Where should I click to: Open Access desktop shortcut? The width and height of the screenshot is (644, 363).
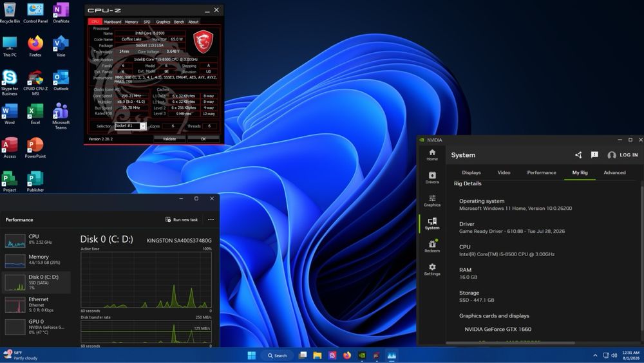click(x=10, y=148)
